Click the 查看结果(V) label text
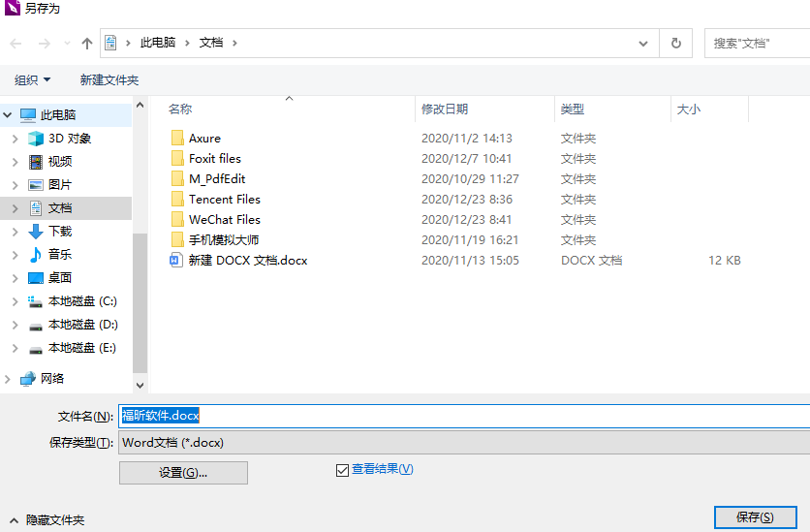Image resolution: width=810 pixels, height=532 pixels. click(x=383, y=469)
